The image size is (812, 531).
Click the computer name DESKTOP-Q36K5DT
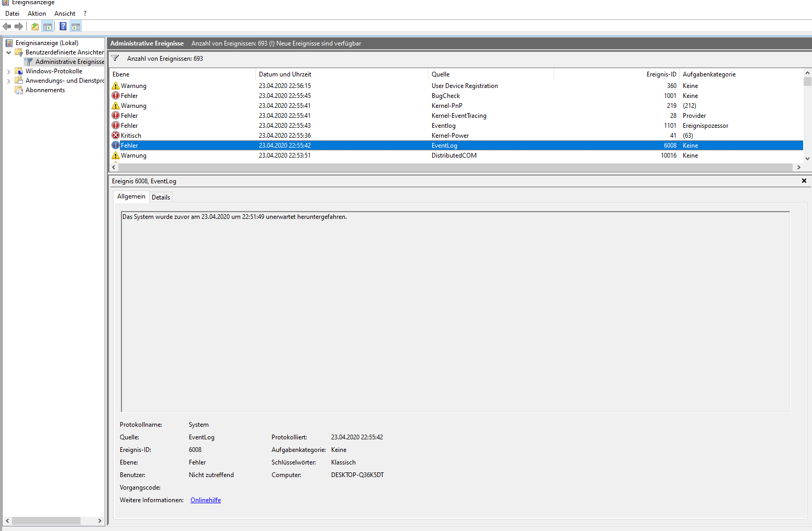pos(357,475)
